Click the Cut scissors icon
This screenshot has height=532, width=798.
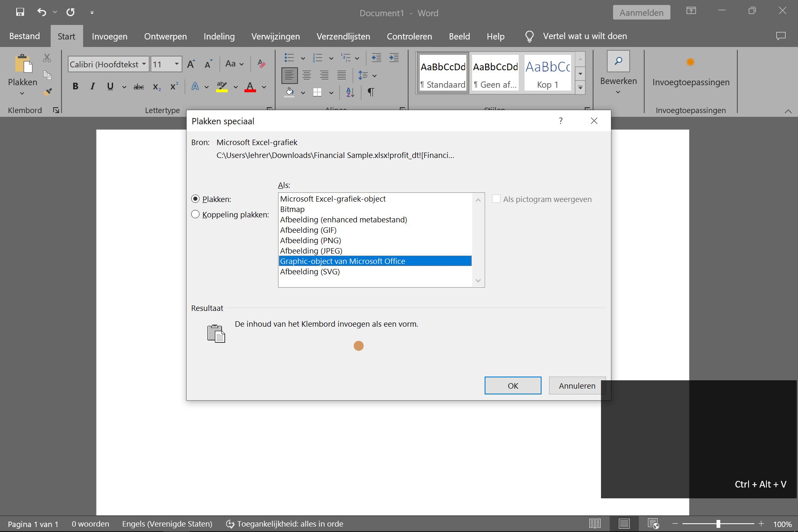click(47, 58)
